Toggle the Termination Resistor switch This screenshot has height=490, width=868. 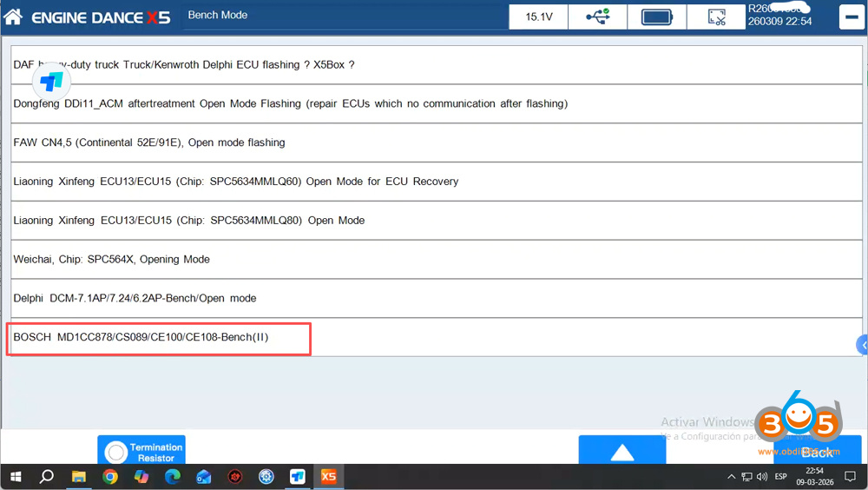pos(116,452)
